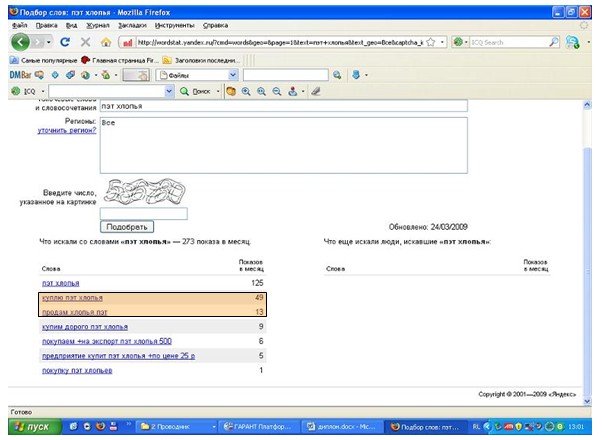Screen dimensions: 602x440
Task: Click the captcha number input field
Action: point(144,214)
